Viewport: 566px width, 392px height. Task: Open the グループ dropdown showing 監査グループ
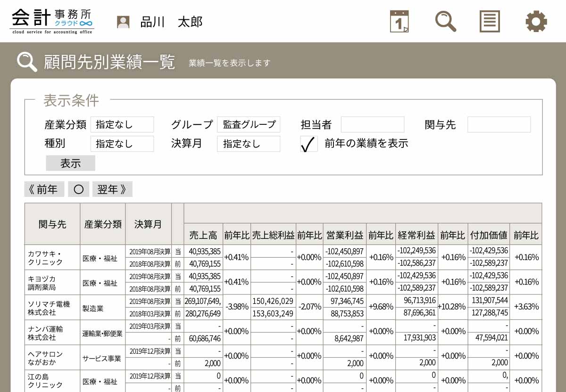click(249, 124)
